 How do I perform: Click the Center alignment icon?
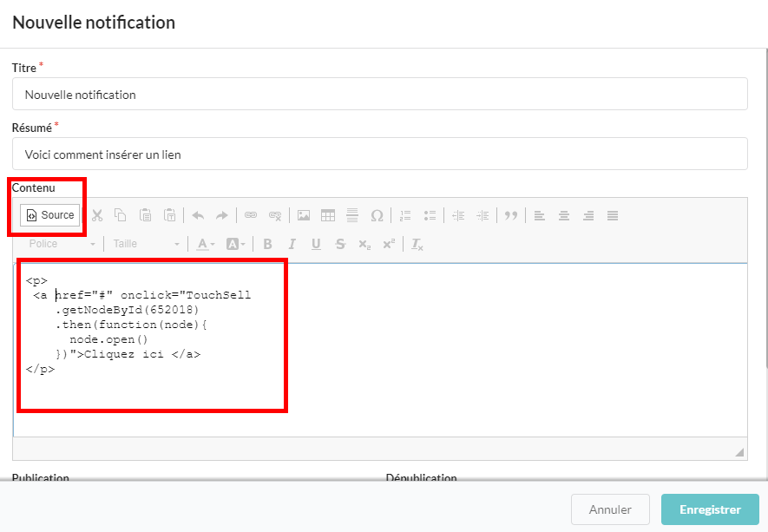pyautogui.click(x=564, y=215)
